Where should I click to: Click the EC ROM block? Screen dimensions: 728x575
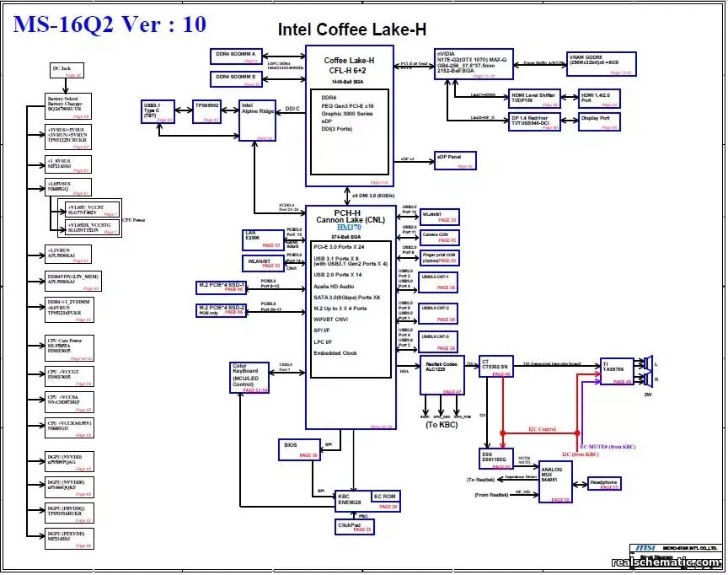(x=385, y=497)
